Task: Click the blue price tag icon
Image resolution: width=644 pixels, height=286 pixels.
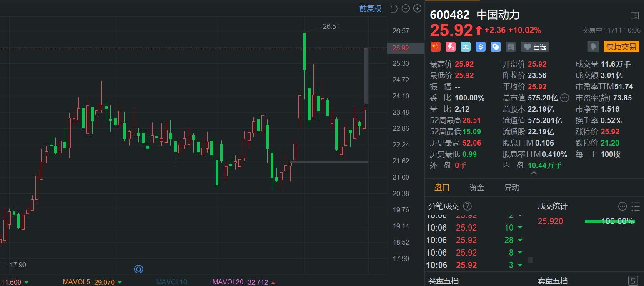Action: [x=496, y=47]
